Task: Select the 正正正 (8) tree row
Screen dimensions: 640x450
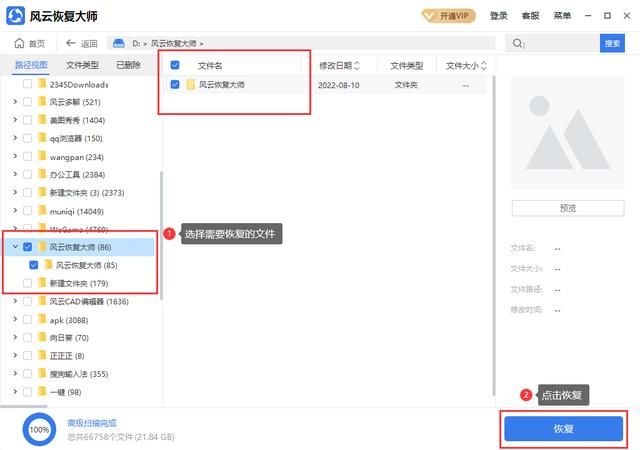Action: [x=80, y=356]
